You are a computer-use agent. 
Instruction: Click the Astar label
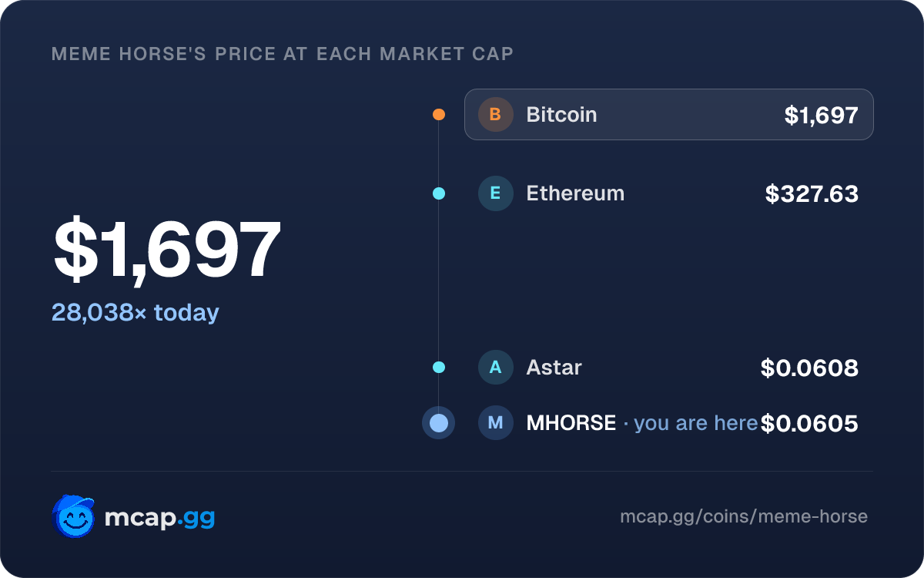[x=554, y=368]
